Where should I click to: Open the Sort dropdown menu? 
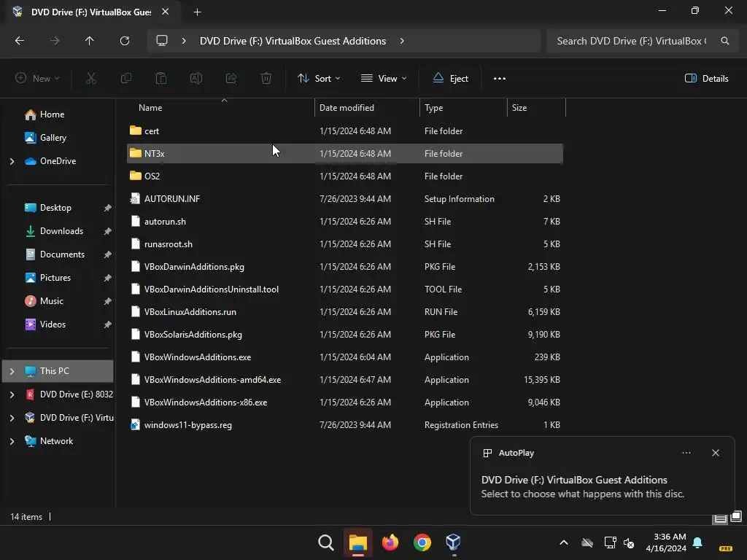coord(319,79)
